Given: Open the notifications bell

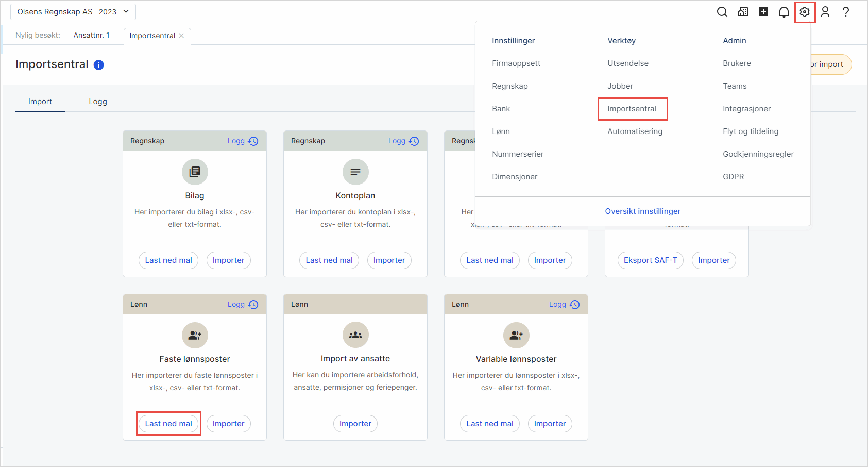Looking at the screenshot, I should pos(784,12).
